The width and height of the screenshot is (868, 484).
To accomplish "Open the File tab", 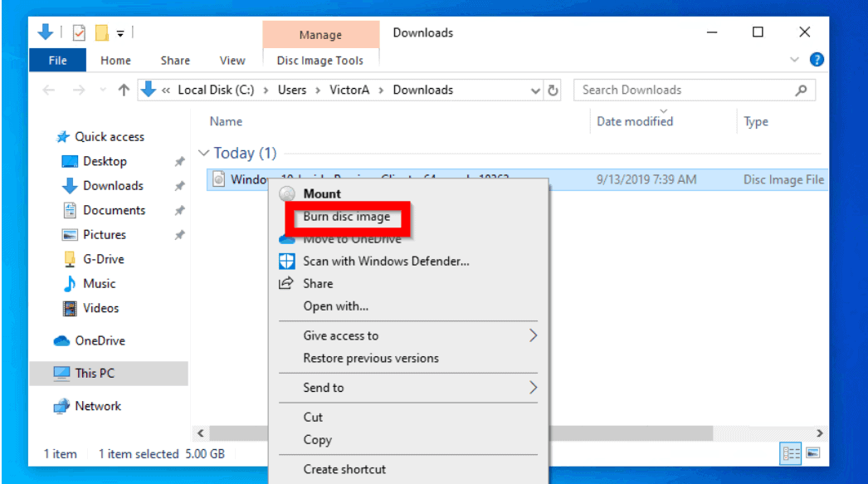I will point(57,61).
